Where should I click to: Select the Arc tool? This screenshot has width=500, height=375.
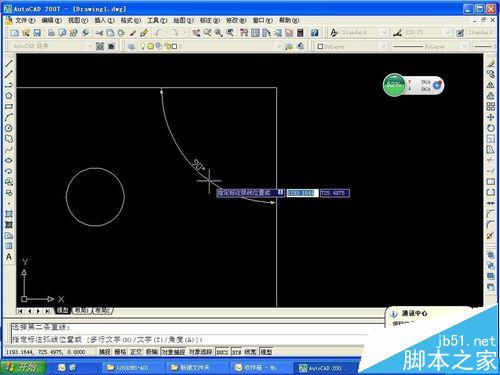(9, 117)
